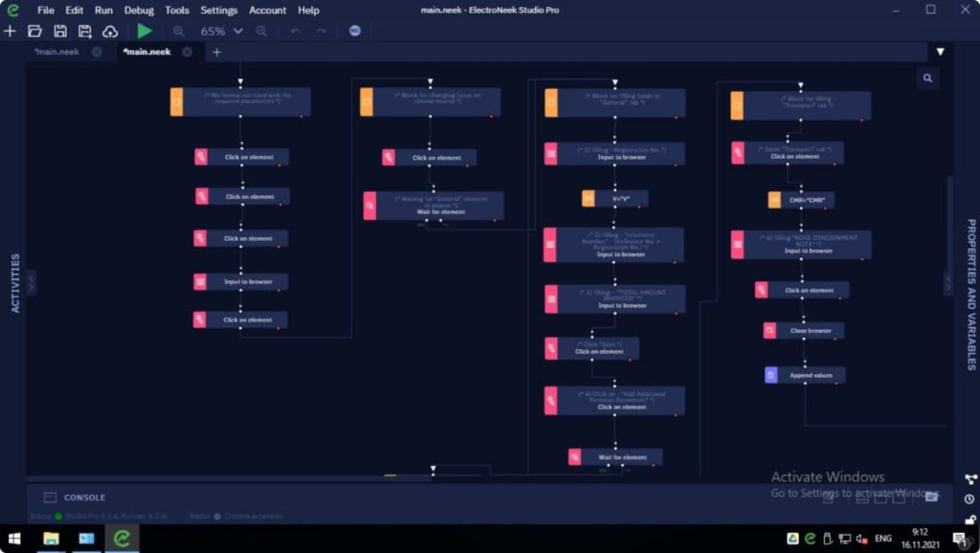Image resolution: width=980 pixels, height=553 pixels.
Task: Select the Append values activity node
Action: (x=805, y=375)
